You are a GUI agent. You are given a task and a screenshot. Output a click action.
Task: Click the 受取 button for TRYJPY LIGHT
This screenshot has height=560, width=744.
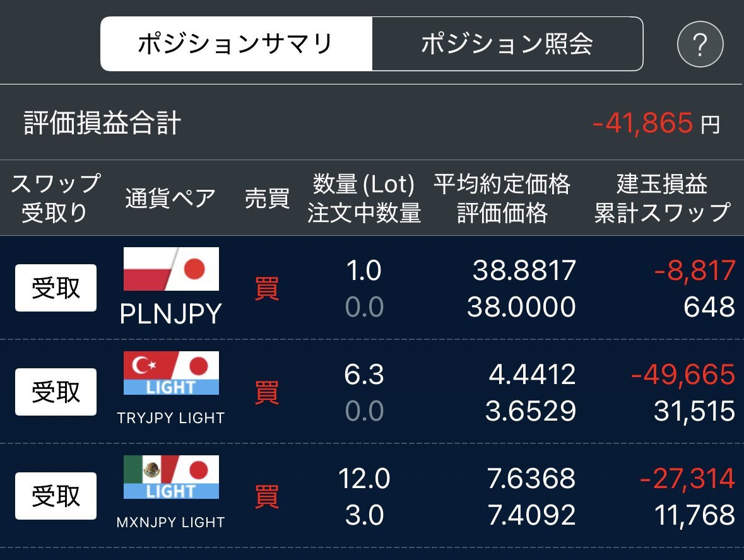(x=56, y=392)
